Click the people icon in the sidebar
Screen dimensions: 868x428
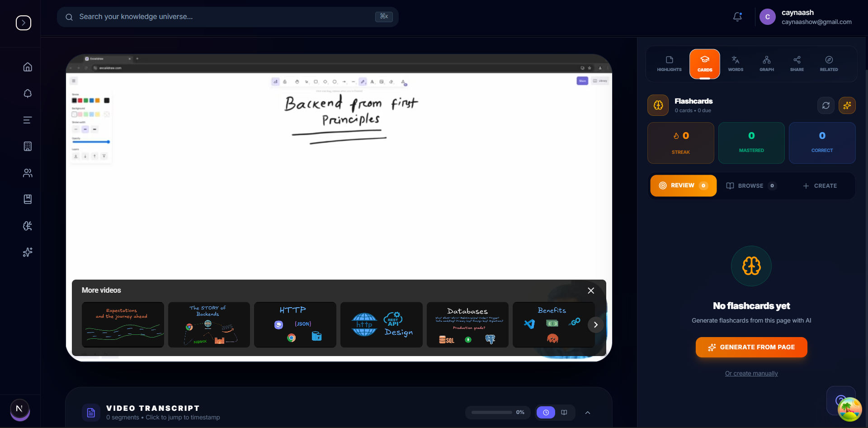point(27,173)
